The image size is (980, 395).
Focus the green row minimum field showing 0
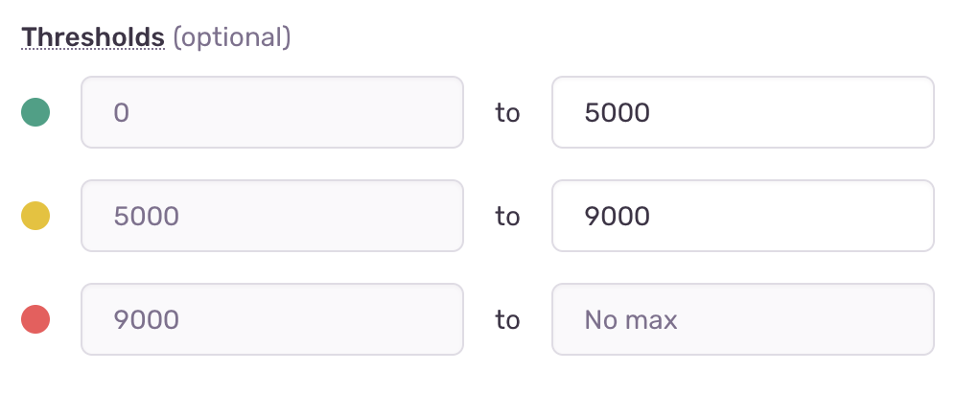click(272, 113)
